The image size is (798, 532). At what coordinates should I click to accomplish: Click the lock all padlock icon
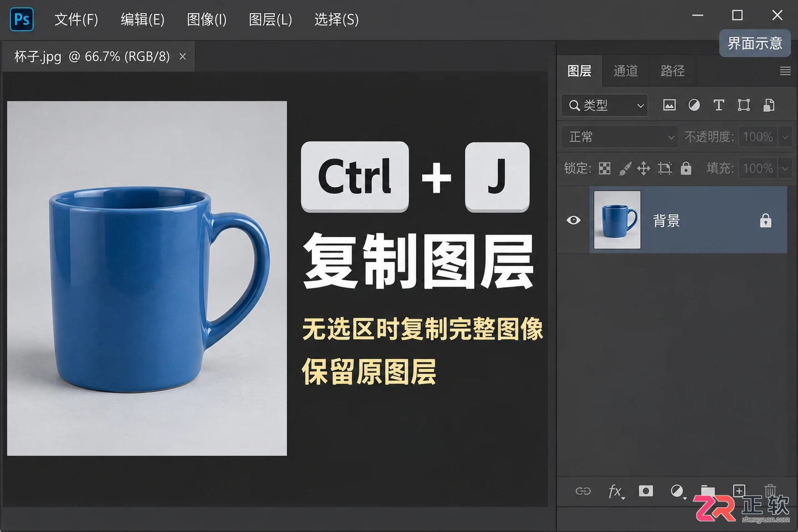click(x=686, y=168)
